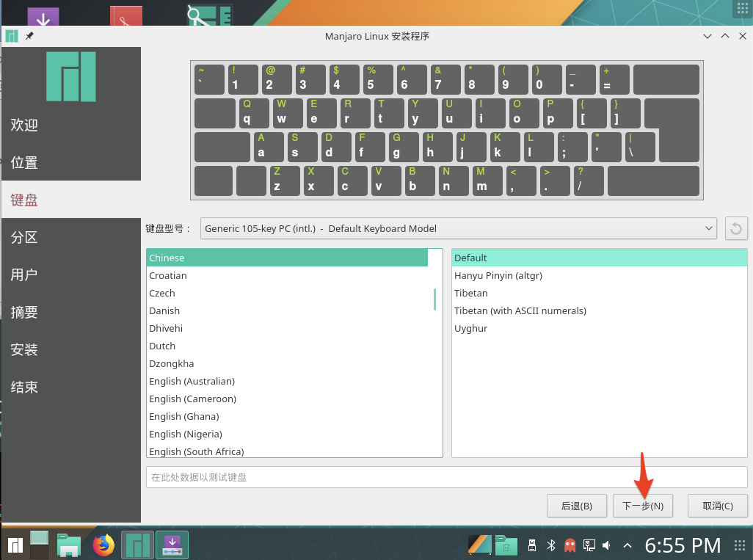753x560 pixels.
Task: Click the Back 后退(B) button
Action: pos(577,506)
